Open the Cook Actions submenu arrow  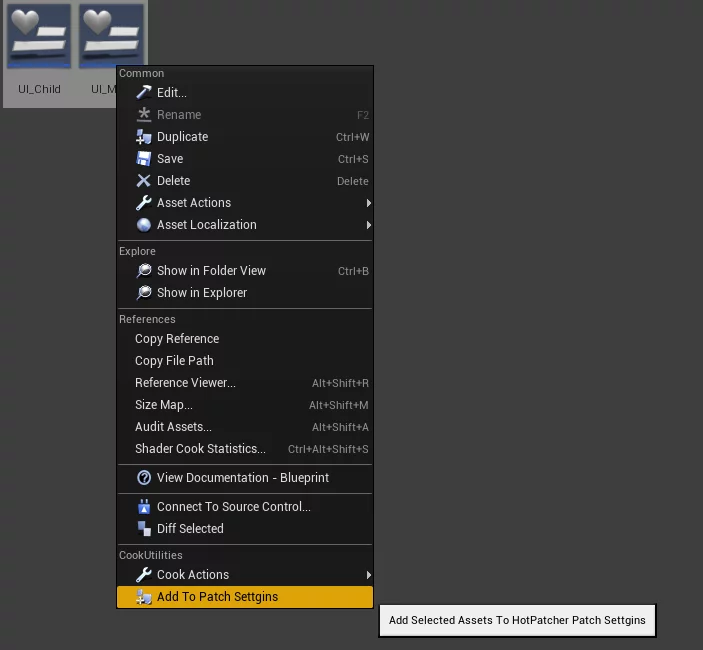(368, 575)
